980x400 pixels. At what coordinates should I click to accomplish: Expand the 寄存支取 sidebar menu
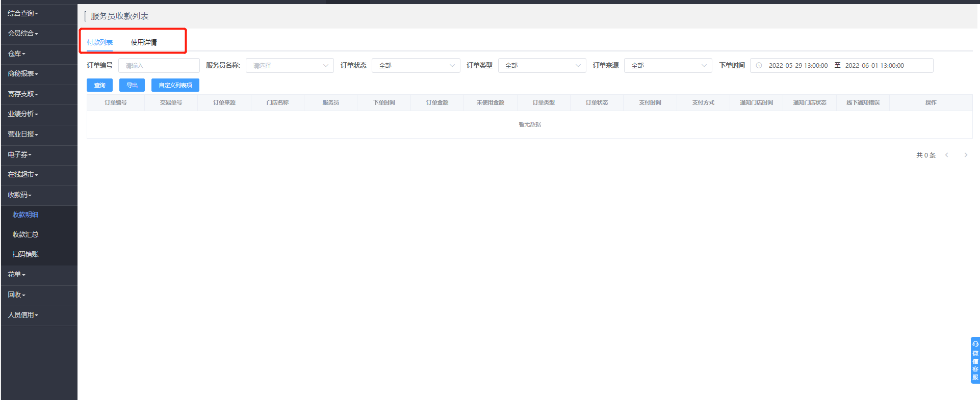[39, 94]
